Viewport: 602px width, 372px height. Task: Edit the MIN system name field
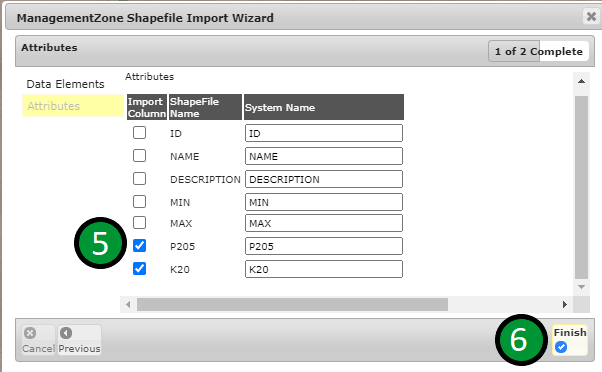click(324, 202)
